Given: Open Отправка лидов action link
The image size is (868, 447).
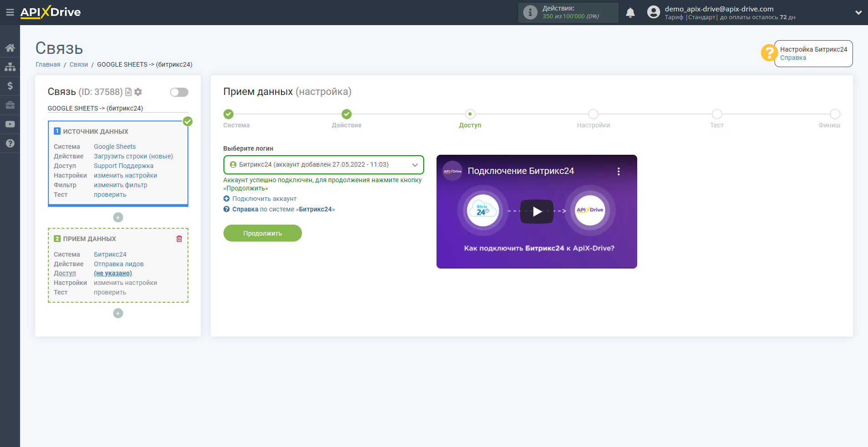Looking at the screenshot, I should point(119,264).
